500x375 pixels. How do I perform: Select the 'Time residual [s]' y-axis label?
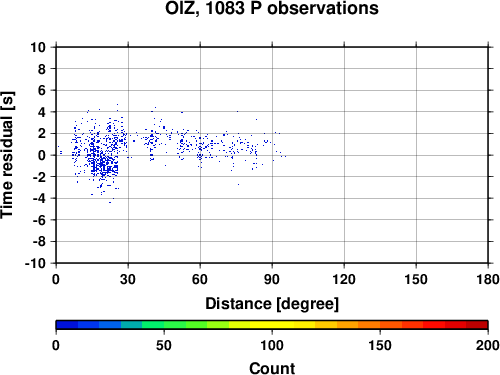(x=8, y=155)
